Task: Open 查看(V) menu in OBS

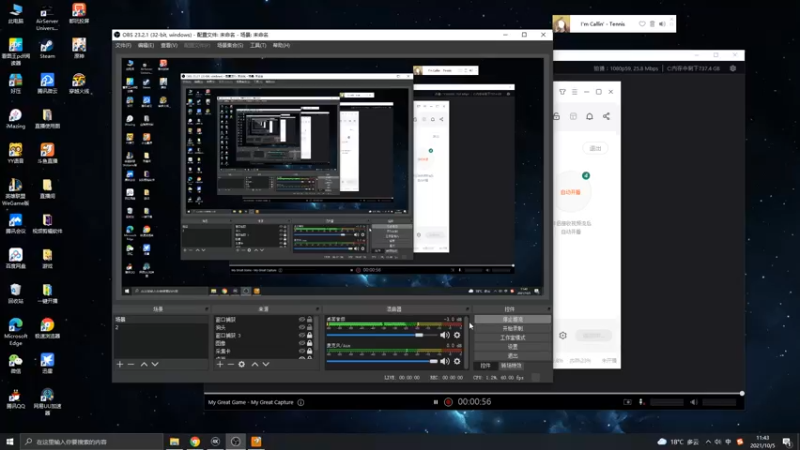Action: pyautogui.click(x=169, y=45)
